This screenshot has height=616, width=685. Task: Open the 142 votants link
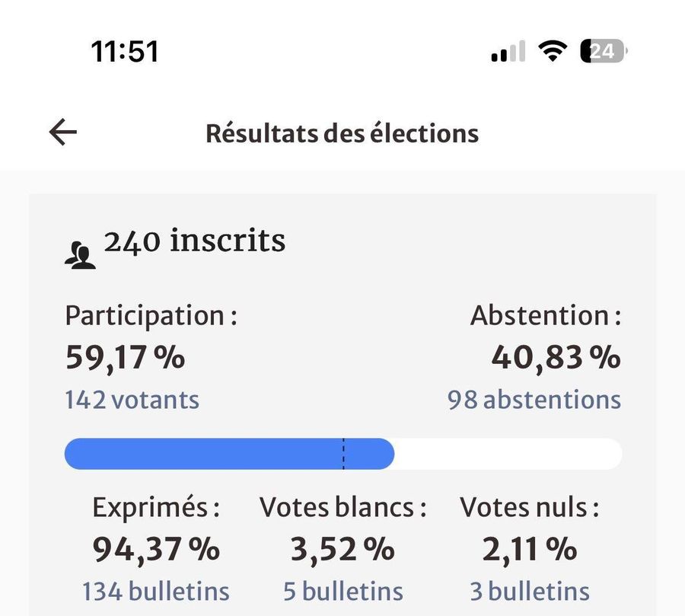coord(132,400)
